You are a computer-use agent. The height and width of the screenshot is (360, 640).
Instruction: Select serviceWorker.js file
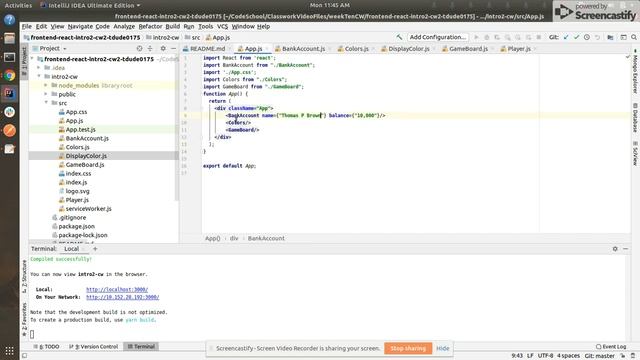pos(88,209)
